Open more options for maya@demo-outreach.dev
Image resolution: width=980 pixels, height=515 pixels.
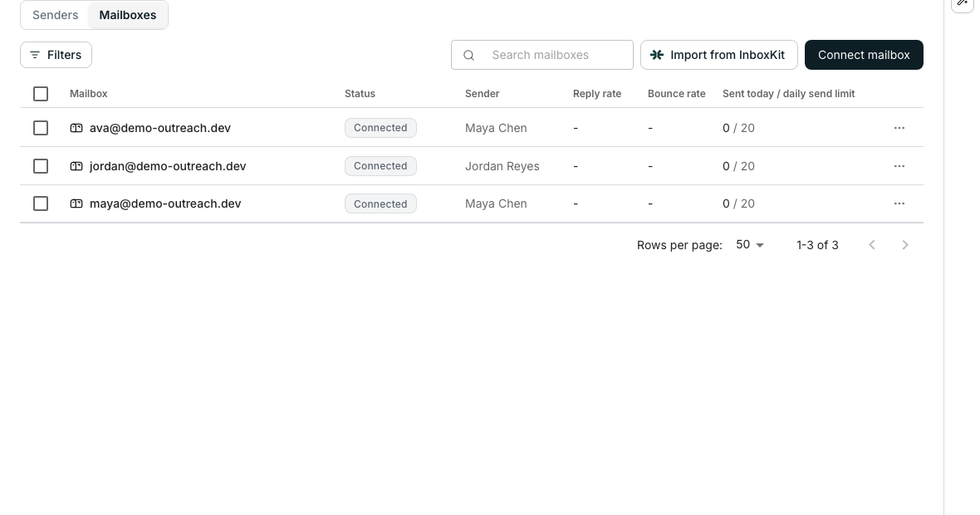click(x=899, y=204)
